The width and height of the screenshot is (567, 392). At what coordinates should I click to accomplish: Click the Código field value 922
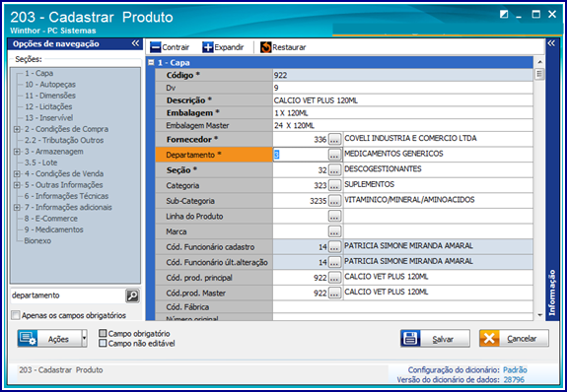point(402,75)
